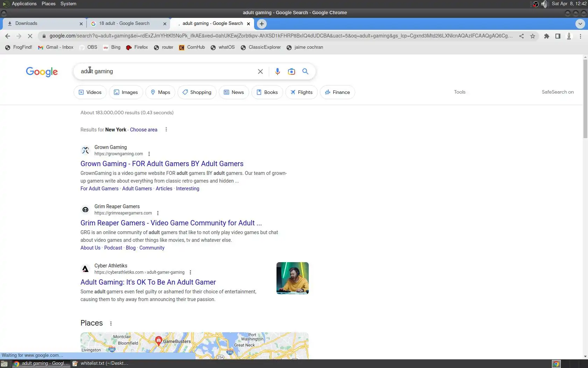The image size is (588, 368).
Task: Open the SafeSearch on settings
Action: click(558, 92)
